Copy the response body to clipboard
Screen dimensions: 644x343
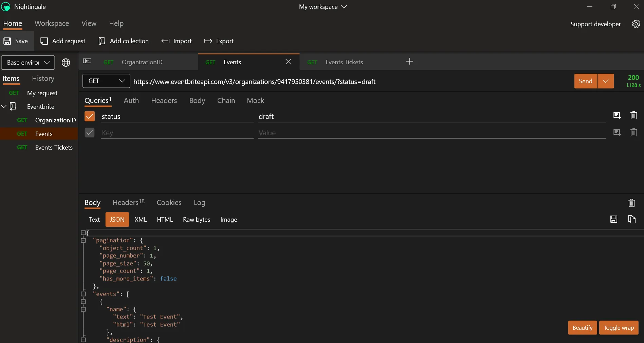click(631, 219)
